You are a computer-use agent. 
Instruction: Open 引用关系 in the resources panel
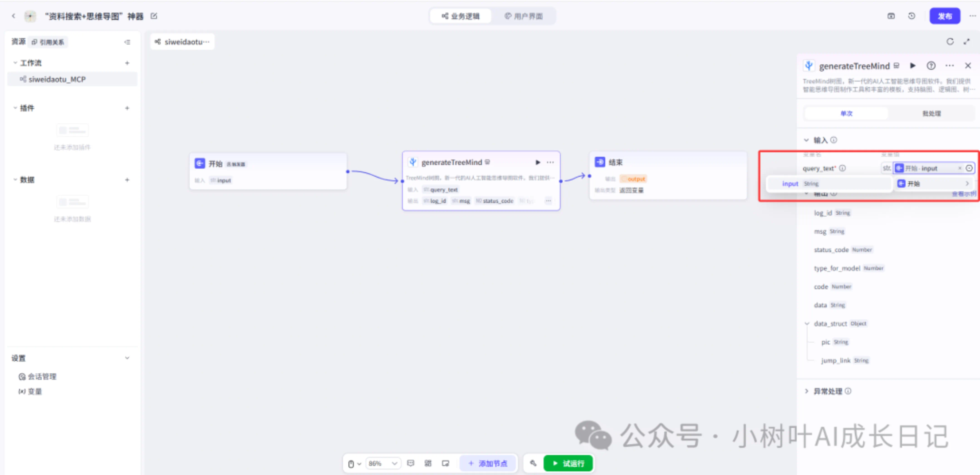click(x=48, y=42)
